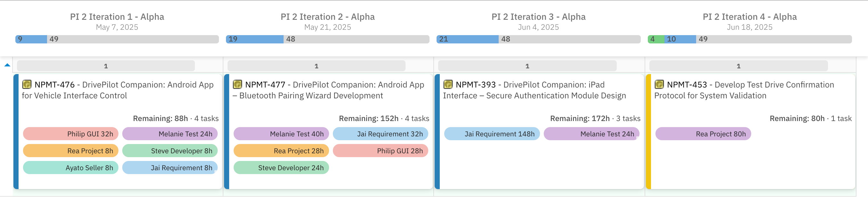Open the NPMT-476 issue link
Image resolution: width=868 pixels, height=198 pixels.
[55, 85]
